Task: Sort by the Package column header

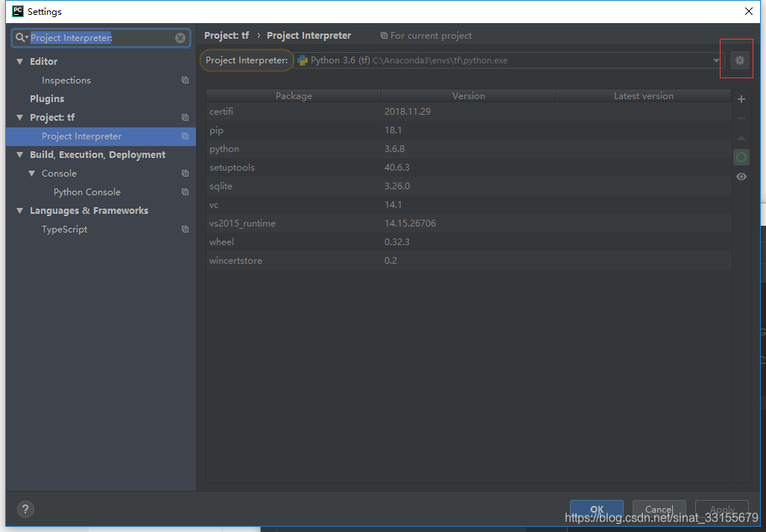Action: click(294, 96)
